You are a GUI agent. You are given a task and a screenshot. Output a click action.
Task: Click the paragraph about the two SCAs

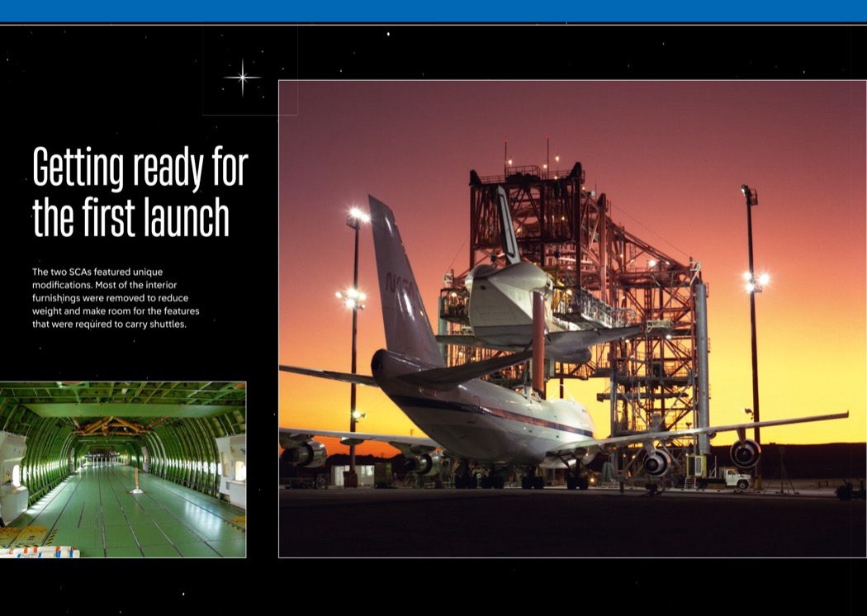pos(116,297)
